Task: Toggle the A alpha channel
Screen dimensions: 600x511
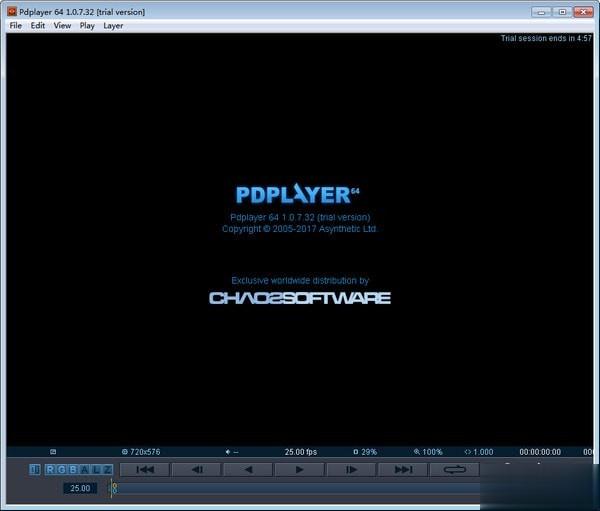Action: click(x=84, y=469)
